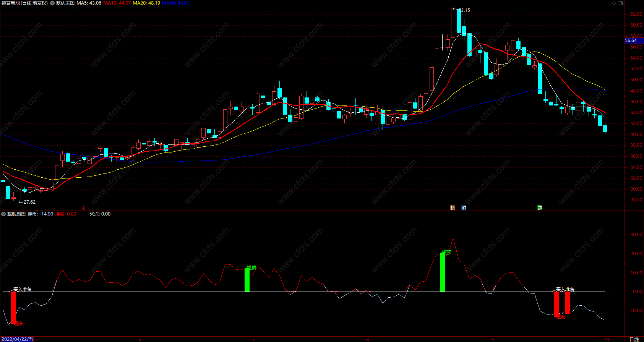The width and height of the screenshot is (644, 342).
Task: Click month 8 on the time axis
Action: 368,339
